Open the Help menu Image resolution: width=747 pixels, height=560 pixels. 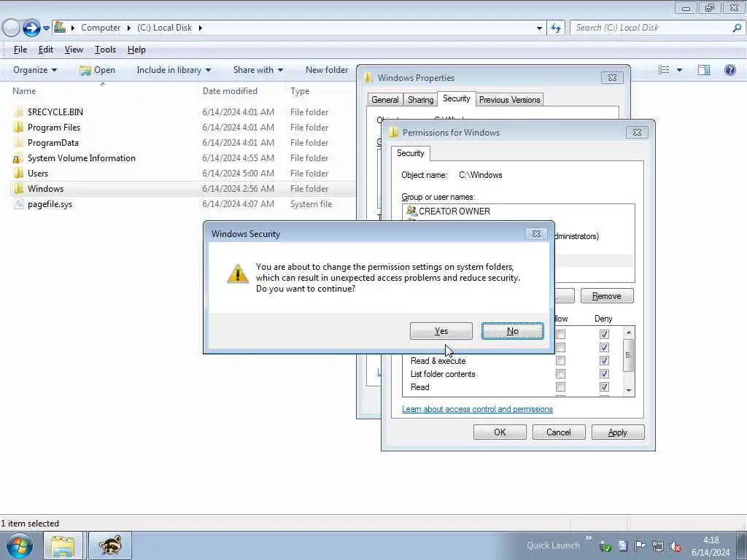[136, 50]
